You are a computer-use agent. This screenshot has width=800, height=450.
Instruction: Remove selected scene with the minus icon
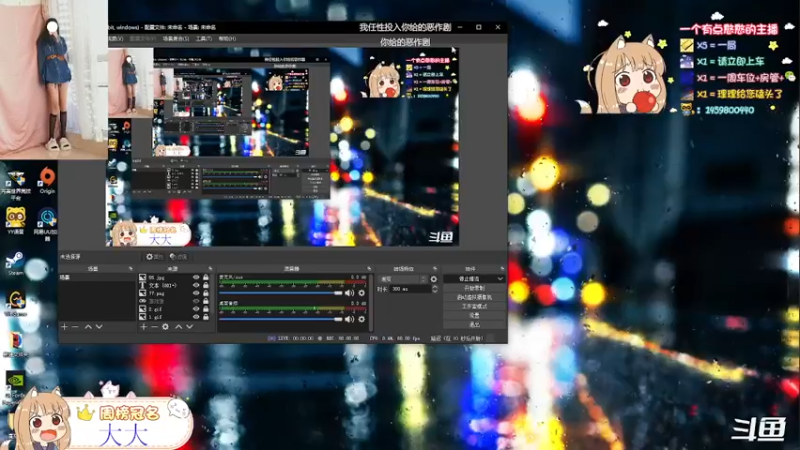[x=75, y=327]
